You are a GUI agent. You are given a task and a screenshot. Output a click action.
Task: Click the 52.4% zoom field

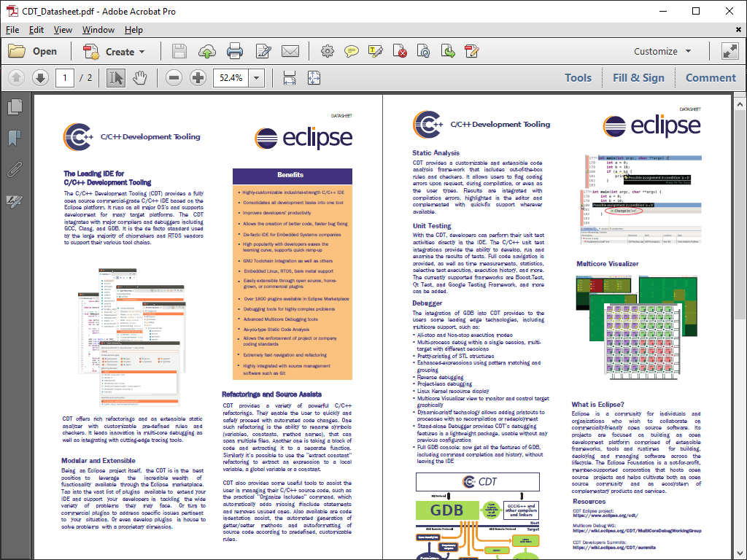point(231,77)
